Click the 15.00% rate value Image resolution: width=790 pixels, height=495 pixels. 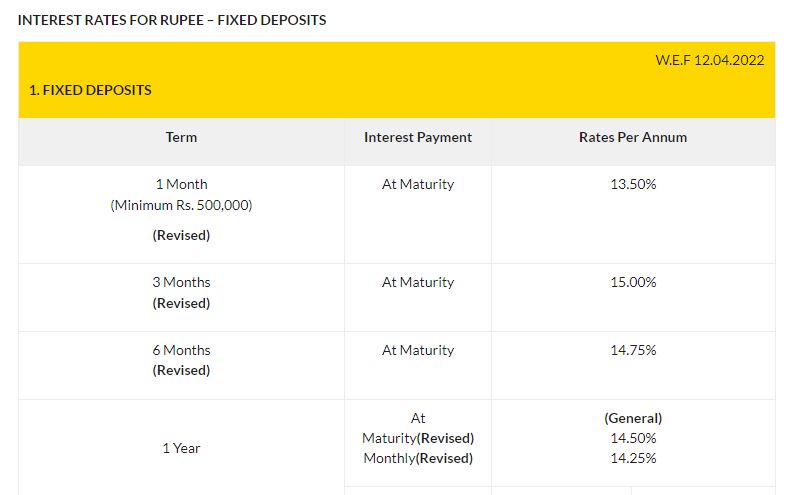tap(633, 282)
